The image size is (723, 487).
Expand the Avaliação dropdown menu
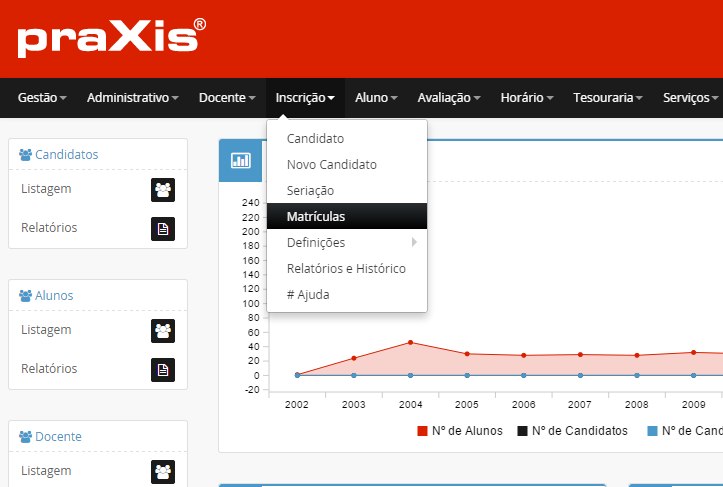point(449,98)
